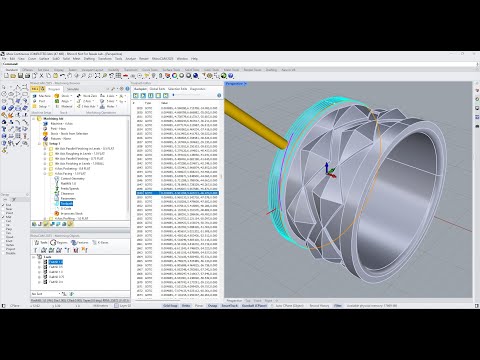The width and height of the screenshot is (480, 360).
Task: Toggle Gumball in status bar
Action: (254, 305)
